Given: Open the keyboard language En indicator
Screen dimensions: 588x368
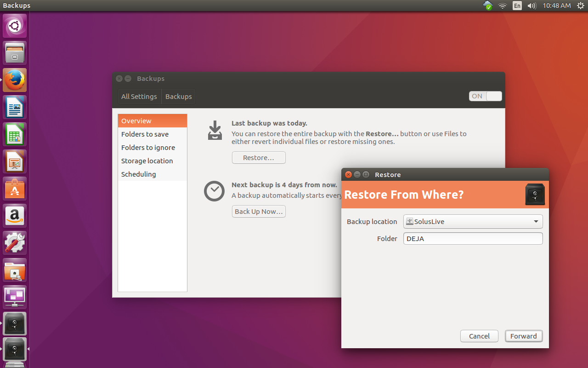Looking at the screenshot, I should [517, 6].
